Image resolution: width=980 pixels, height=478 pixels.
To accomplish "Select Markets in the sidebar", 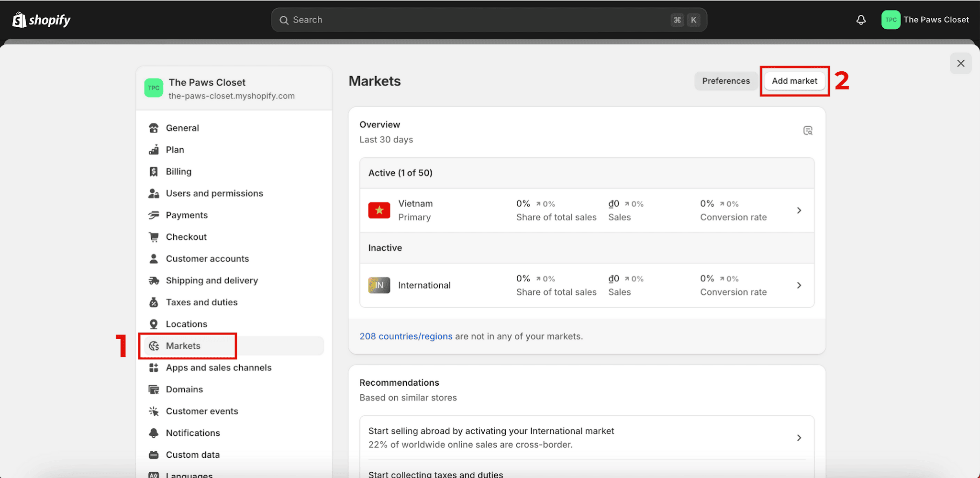I will pyautogui.click(x=234, y=346).
